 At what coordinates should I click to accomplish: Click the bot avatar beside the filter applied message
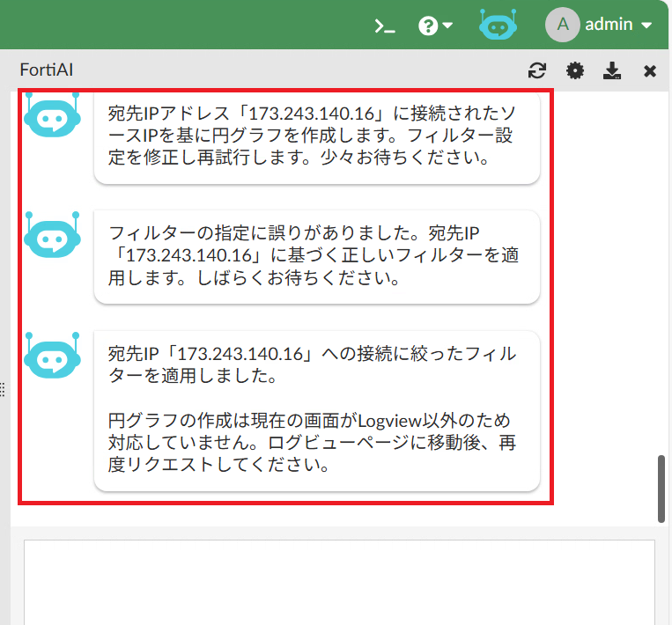pos(52,356)
